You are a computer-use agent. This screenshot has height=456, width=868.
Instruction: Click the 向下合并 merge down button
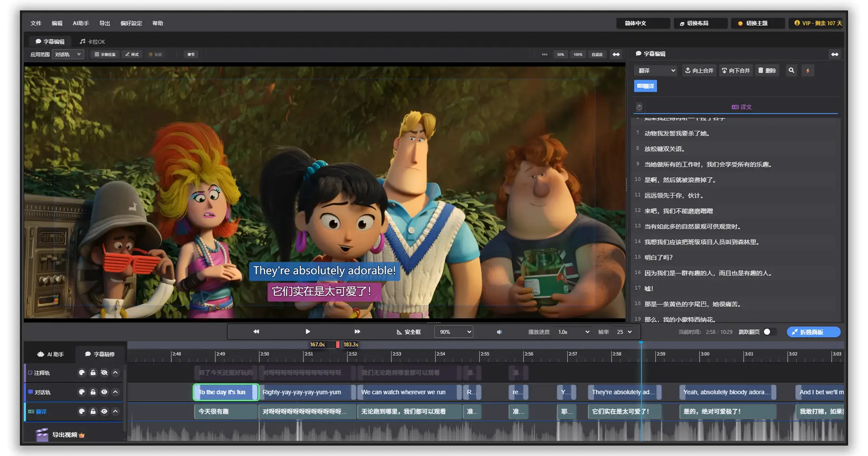click(736, 71)
